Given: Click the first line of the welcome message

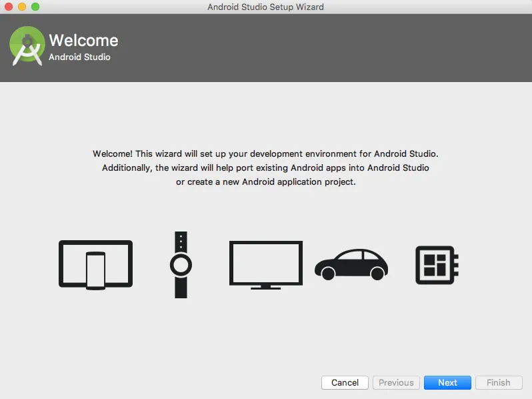Looking at the screenshot, I should [x=265, y=153].
